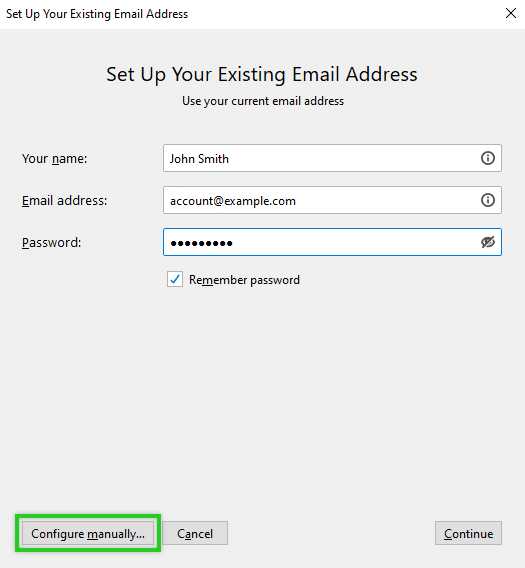Click the masked password dots
Image resolution: width=525 pixels, height=568 pixels.
201,243
